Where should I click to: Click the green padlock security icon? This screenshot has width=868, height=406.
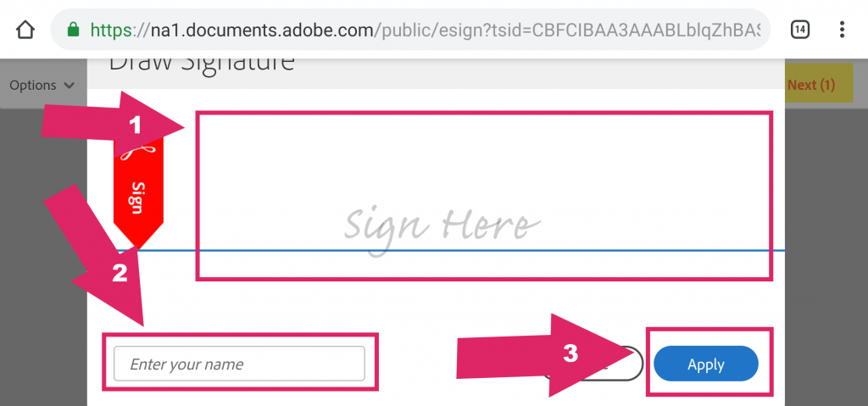(73, 30)
